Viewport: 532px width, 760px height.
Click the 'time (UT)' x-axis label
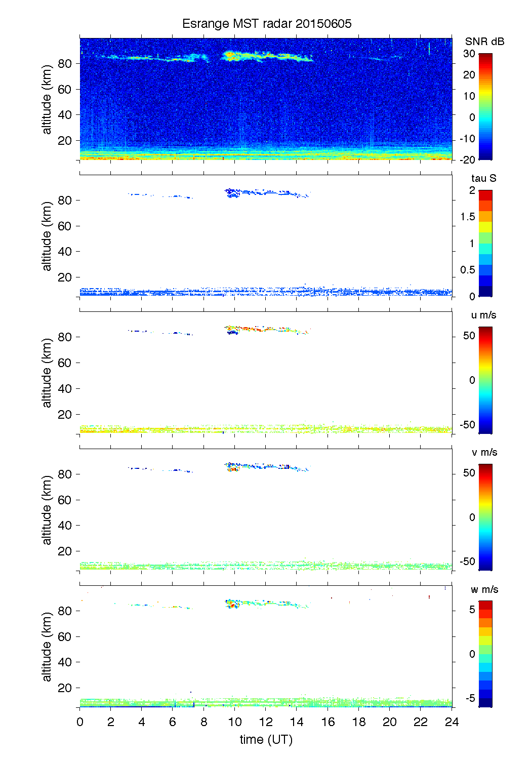(x=266, y=739)
